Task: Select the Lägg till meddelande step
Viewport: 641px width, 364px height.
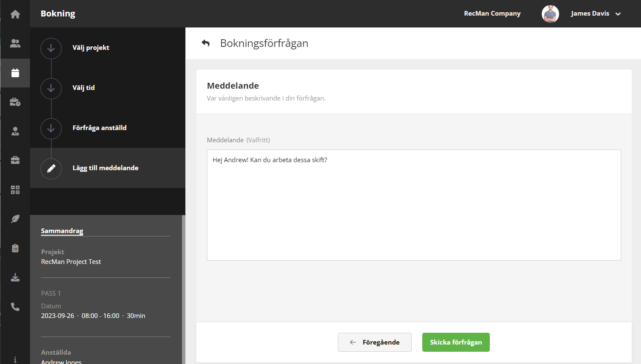Action: (x=105, y=168)
